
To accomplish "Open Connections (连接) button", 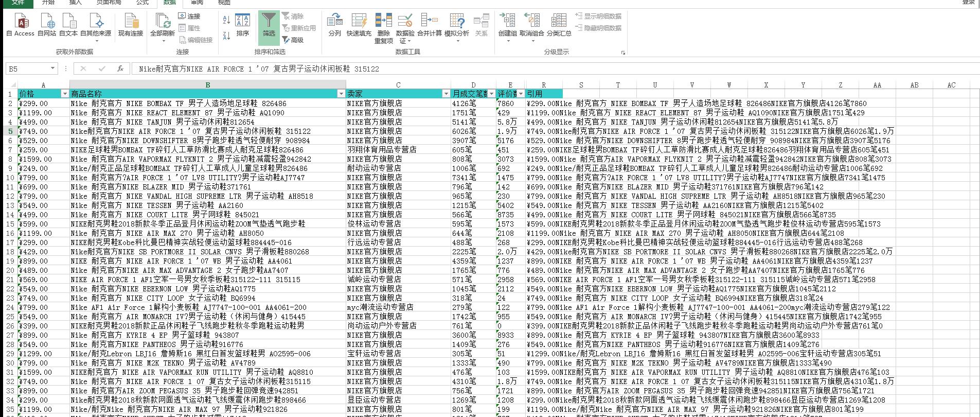I will (189, 16).
